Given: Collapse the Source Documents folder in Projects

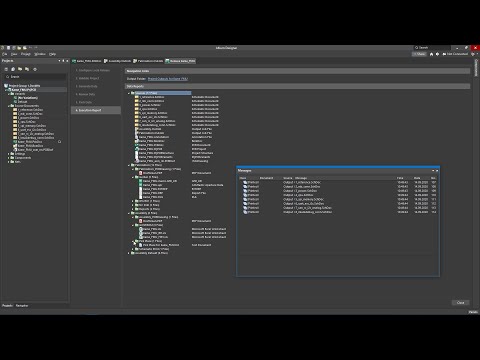Looking at the screenshot, I should (9, 106).
